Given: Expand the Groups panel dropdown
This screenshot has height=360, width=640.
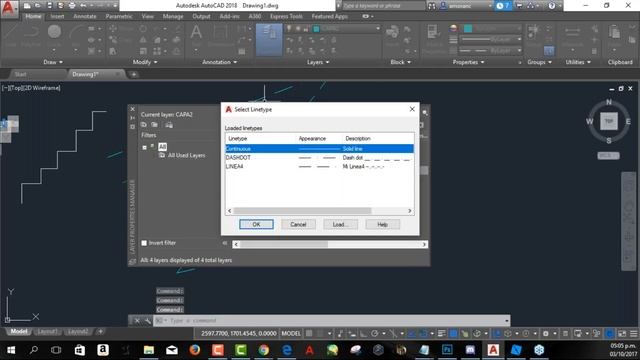Looking at the screenshot, I should pyautogui.click(x=539, y=62).
